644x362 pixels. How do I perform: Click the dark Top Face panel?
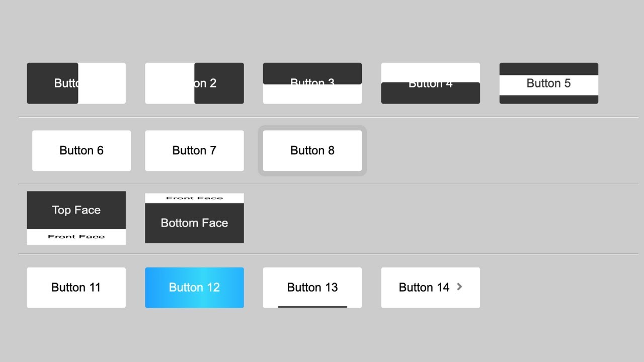click(76, 210)
